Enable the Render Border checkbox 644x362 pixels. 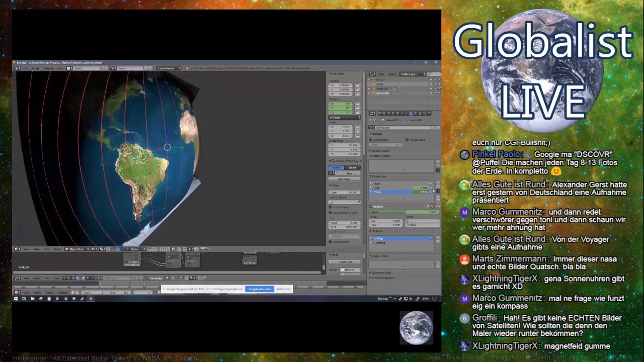pyautogui.click(x=330, y=242)
